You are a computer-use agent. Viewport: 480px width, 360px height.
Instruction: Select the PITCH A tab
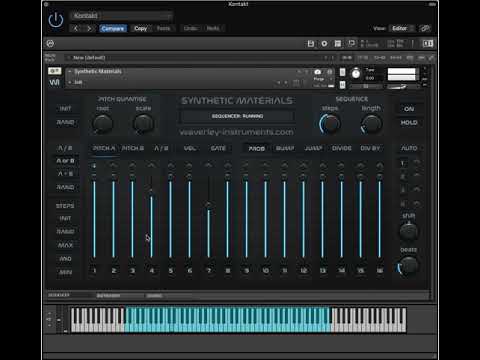(104, 148)
